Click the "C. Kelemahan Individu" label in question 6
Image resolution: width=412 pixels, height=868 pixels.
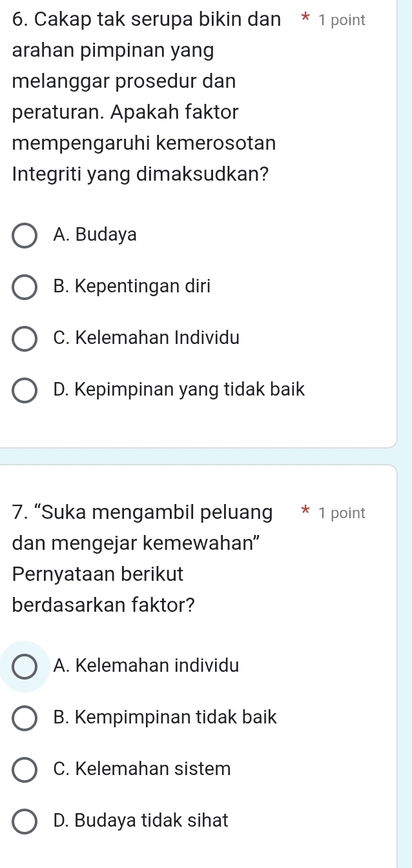147,338
